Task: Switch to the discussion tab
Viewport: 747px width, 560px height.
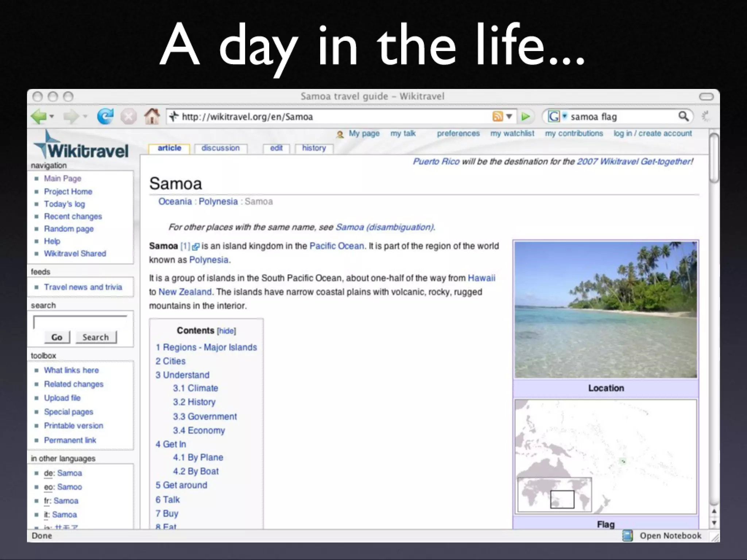Action: [x=220, y=148]
